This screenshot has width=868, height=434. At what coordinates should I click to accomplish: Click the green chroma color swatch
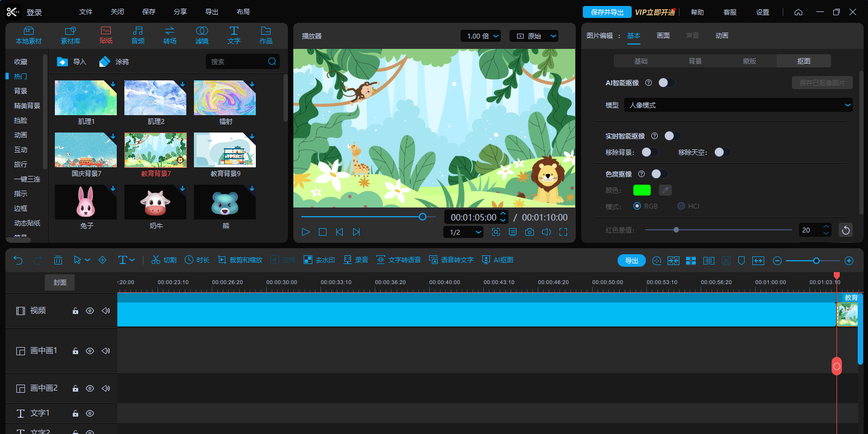642,190
